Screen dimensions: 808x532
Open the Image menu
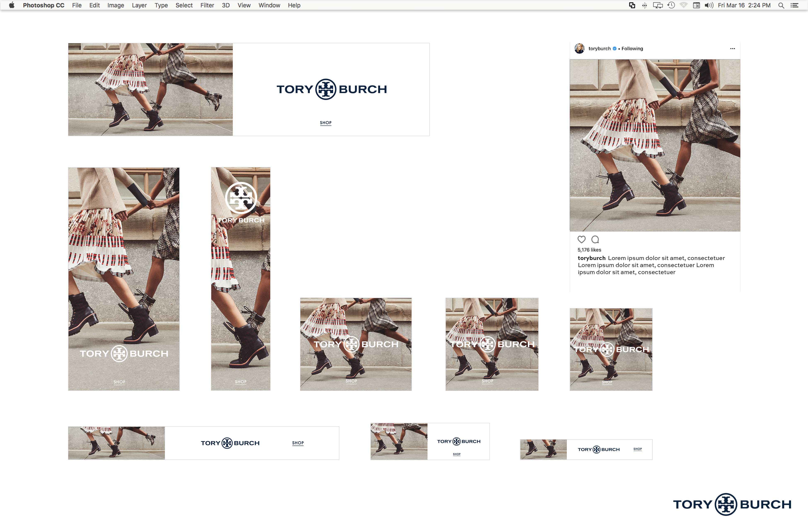point(116,5)
